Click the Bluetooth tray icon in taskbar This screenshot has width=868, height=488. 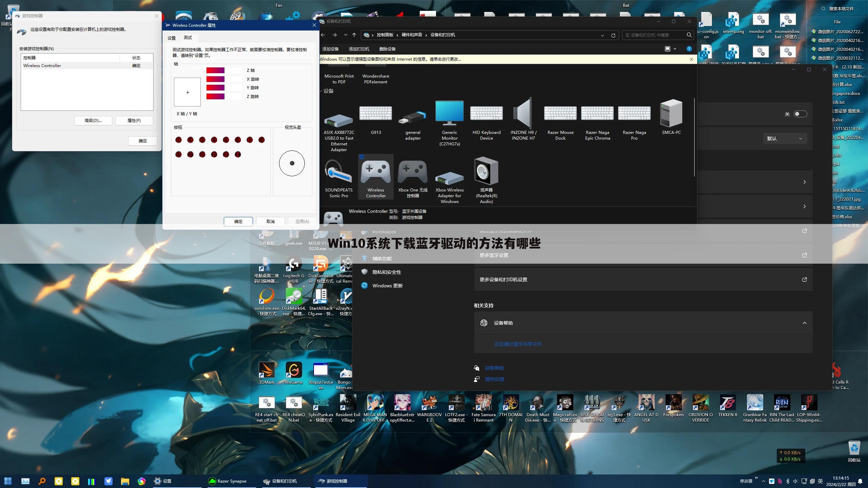click(788, 481)
